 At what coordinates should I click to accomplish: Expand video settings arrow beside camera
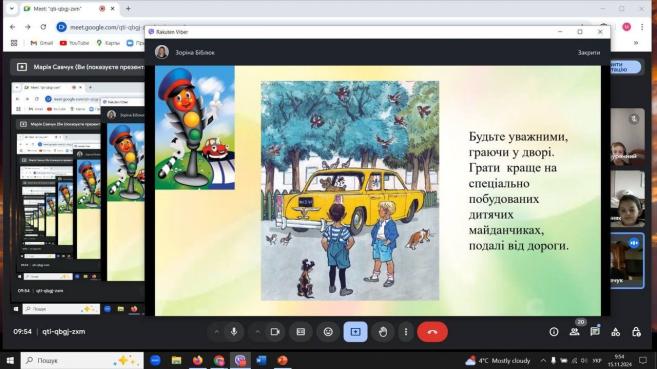(257, 332)
